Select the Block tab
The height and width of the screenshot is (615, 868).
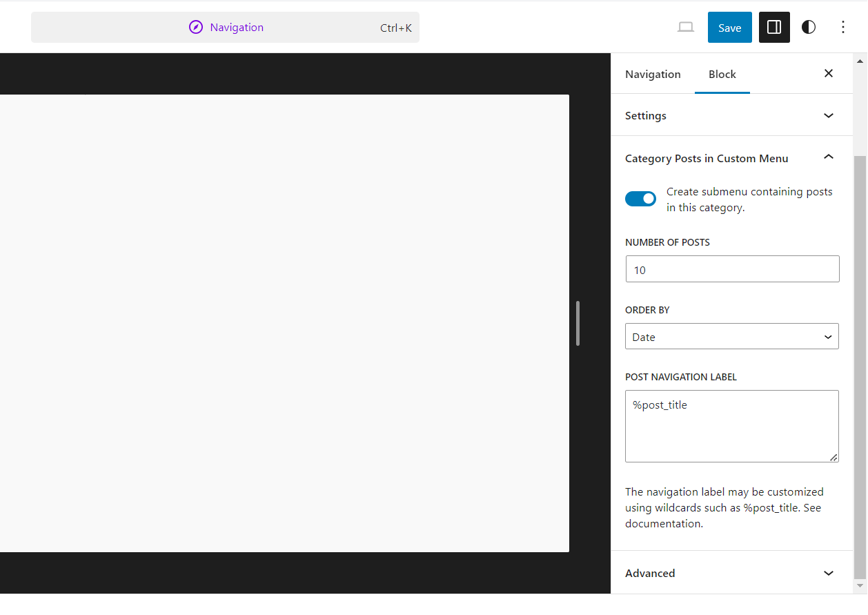[x=722, y=74]
